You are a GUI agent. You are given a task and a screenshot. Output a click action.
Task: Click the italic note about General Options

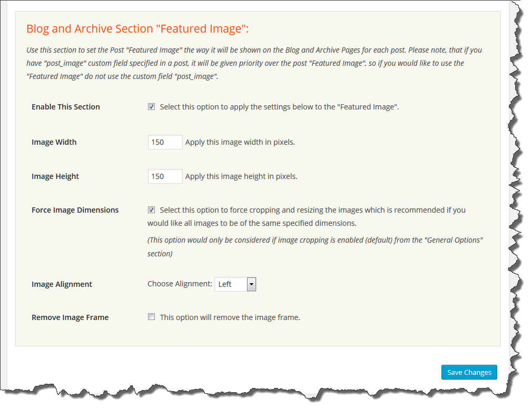coord(315,246)
